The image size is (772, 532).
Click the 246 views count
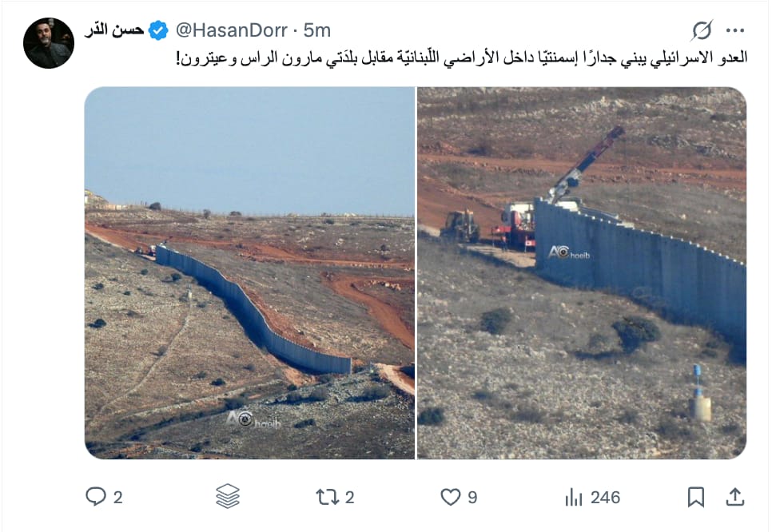pyautogui.click(x=605, y=498)
